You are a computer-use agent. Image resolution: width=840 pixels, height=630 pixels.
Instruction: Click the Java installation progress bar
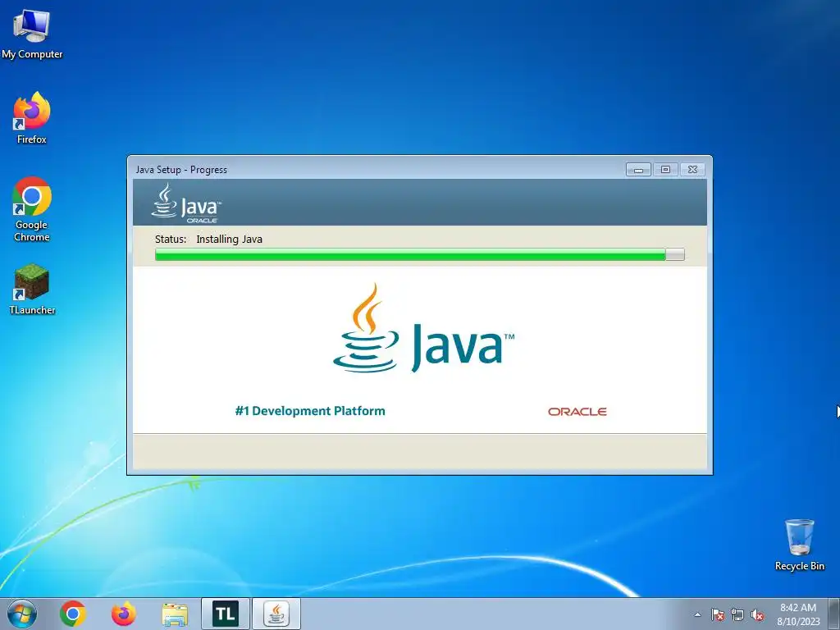pos(419,254)
